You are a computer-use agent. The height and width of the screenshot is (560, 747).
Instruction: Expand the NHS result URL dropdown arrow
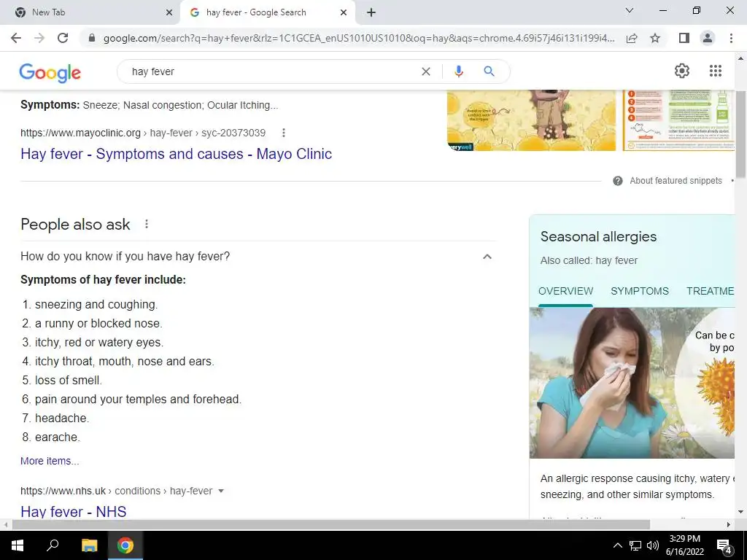coord(220,491)
